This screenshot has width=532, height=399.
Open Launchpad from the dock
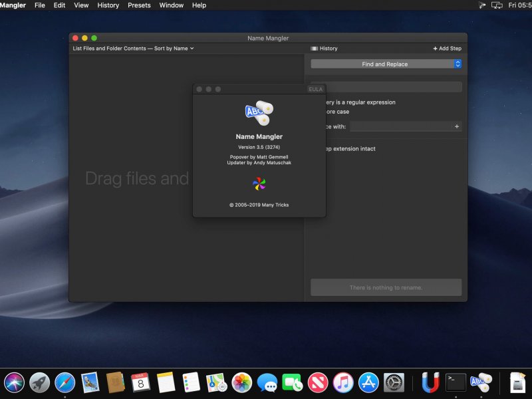point(39,382)
